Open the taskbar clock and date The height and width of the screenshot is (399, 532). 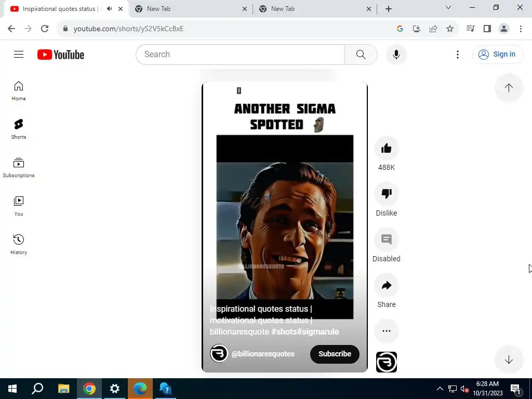pyautogui.click(x=487, y=389)
